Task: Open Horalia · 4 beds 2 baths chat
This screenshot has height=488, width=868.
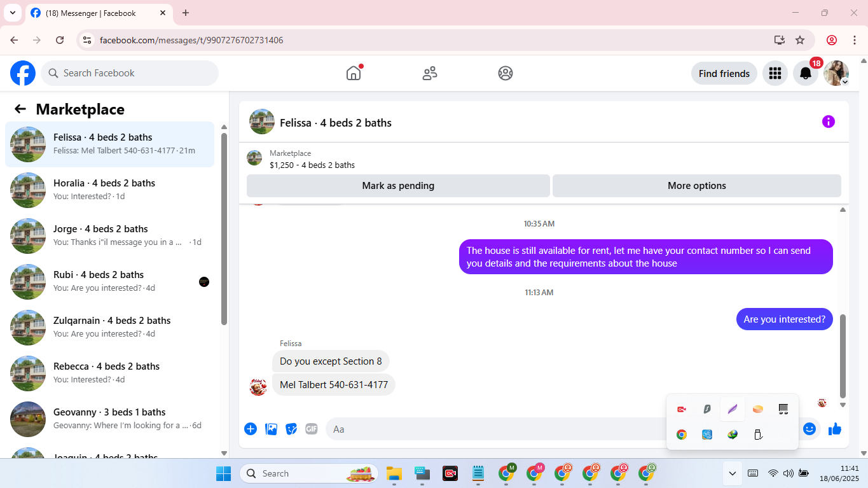Action: (110, 190)
